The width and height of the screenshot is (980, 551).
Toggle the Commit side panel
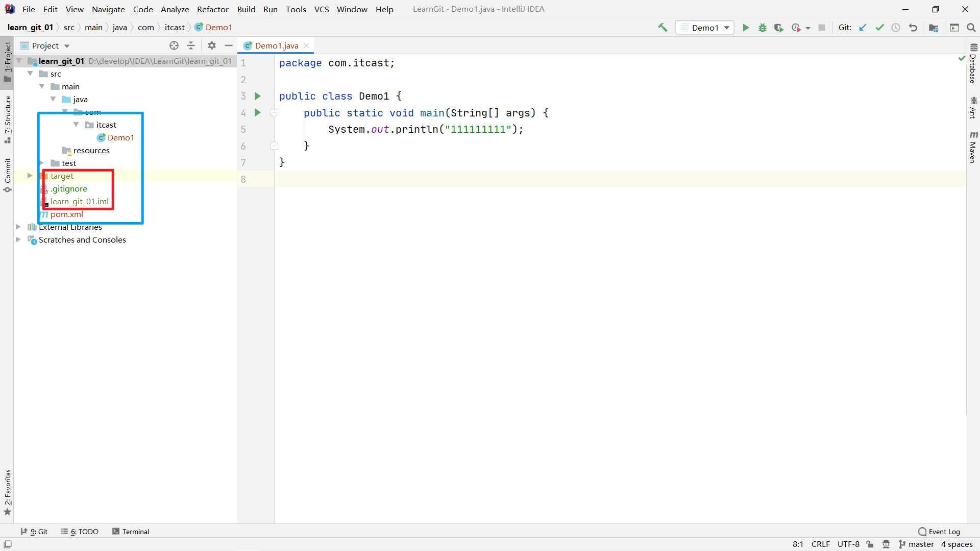8,175
